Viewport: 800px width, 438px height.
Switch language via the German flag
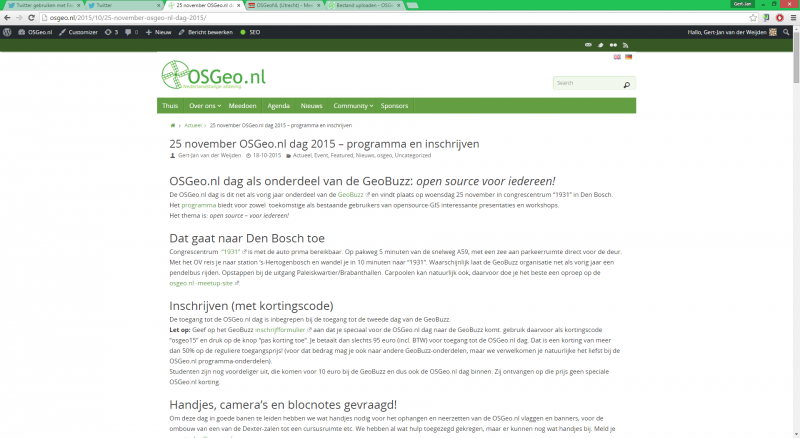[x=628, y=57]
